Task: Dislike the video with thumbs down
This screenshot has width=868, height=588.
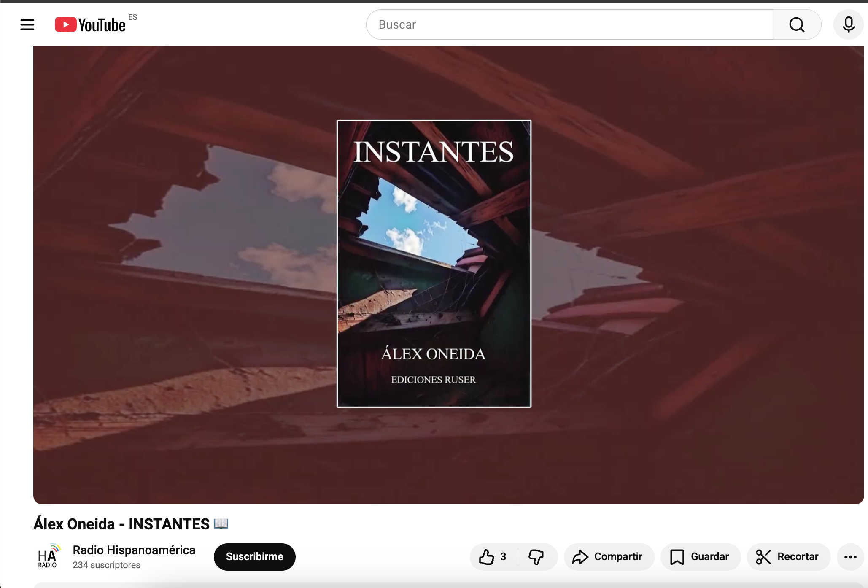Action: click(536, 557)
